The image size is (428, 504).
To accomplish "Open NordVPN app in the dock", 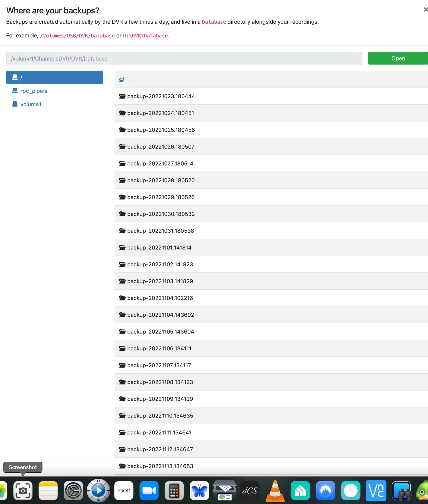I will 325,490.
